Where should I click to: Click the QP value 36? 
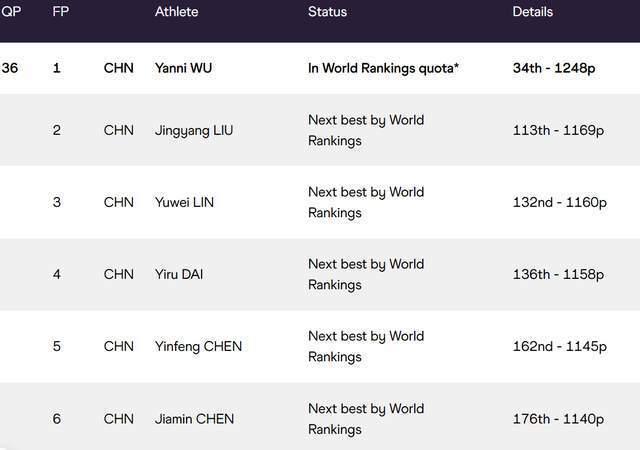pyautogui.click(x=10, y=68)
